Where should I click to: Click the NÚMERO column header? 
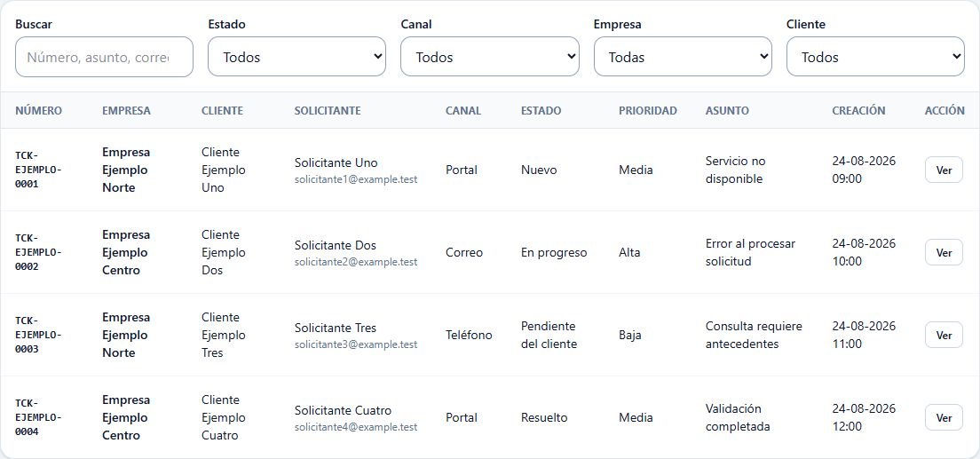click(x=39, y=111)
